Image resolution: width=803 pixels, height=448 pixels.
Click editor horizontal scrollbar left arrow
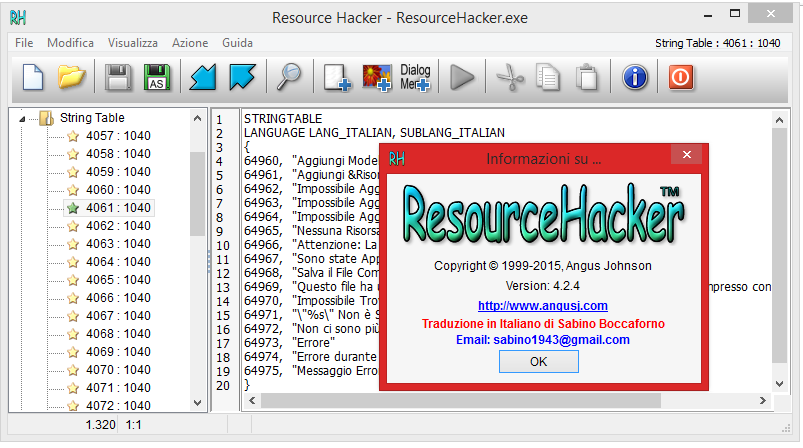pos(252,400)
